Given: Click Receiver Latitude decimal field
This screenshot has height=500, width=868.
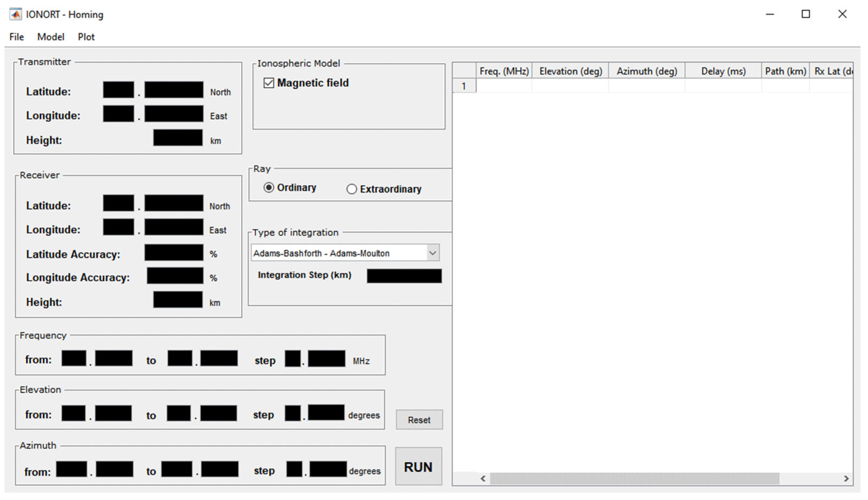Looking at the screenshot, I should [x=174, y=203].
